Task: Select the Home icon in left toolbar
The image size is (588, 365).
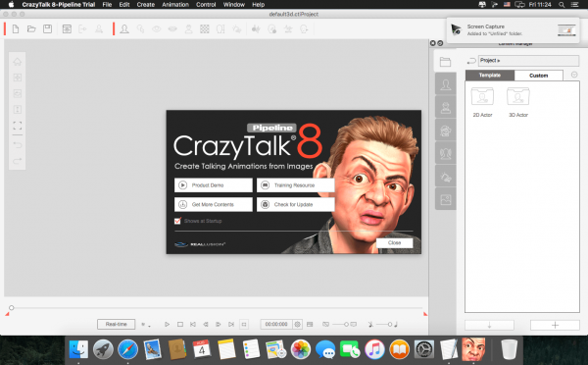Action: 18,62
